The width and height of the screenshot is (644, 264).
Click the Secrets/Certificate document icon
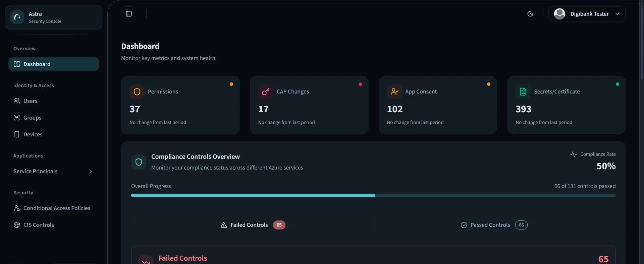[x=523, y=91]
